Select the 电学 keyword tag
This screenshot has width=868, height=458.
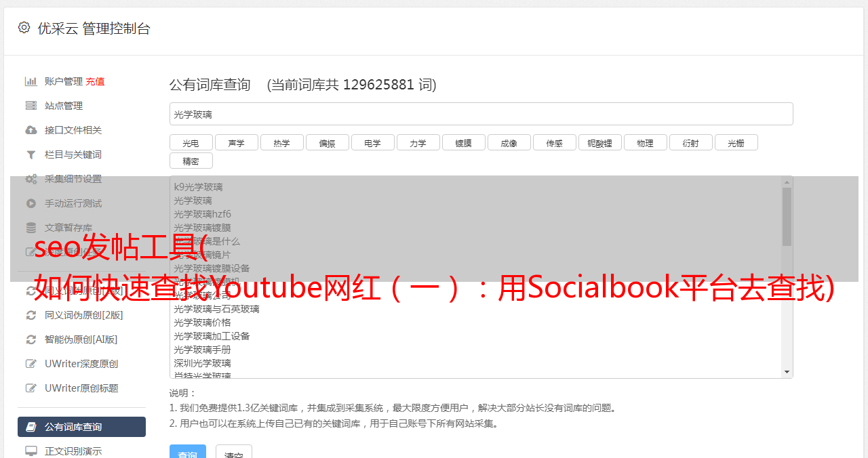[x=372, y=143]
